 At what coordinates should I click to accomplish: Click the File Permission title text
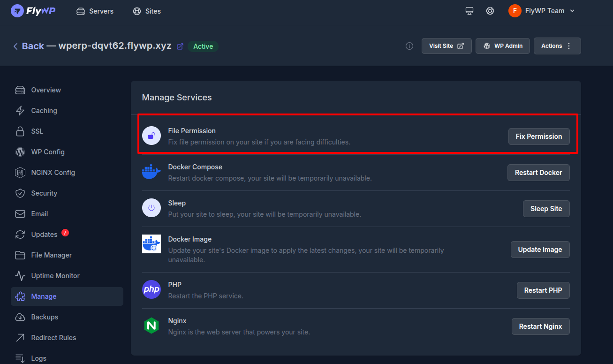pos(192,131)
